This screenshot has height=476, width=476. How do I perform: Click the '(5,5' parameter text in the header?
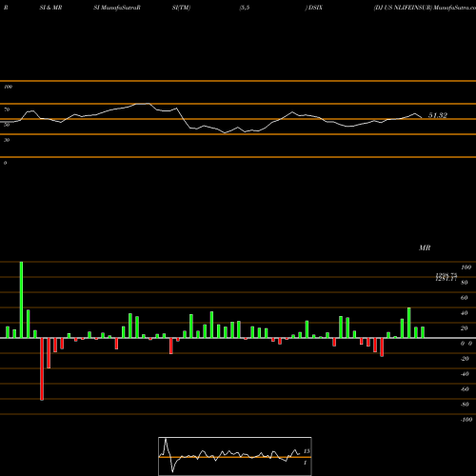pyautogui.click(x=245, y=8)
